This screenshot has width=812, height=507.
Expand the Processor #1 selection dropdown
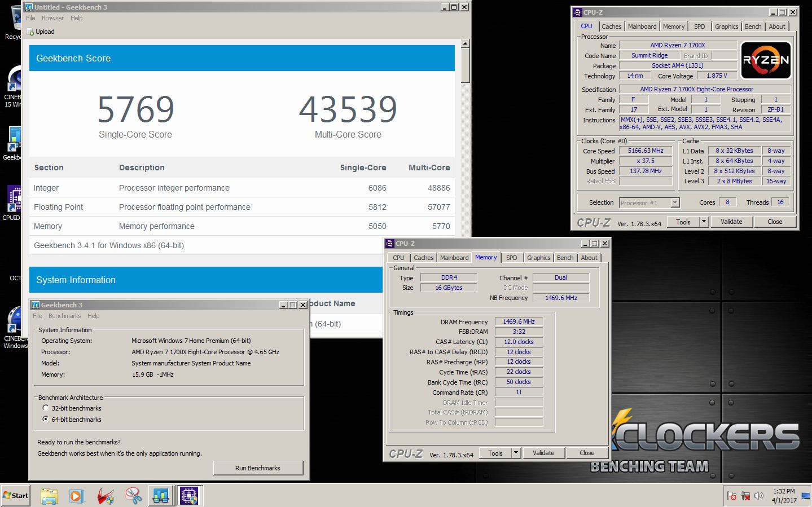(675, 203)
